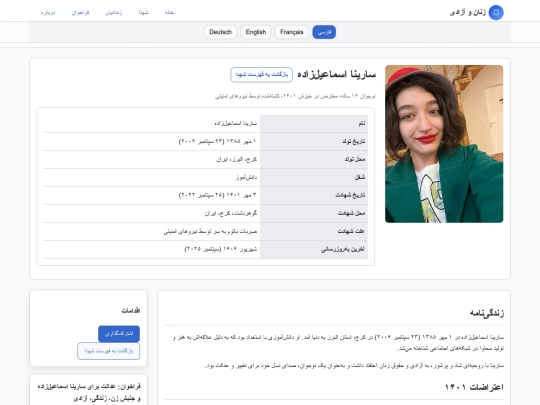The height and width of the screenshot is (405, 540).
Task: Click the last update value شهریور ۱۴۰۴
Action: [221, 249]
